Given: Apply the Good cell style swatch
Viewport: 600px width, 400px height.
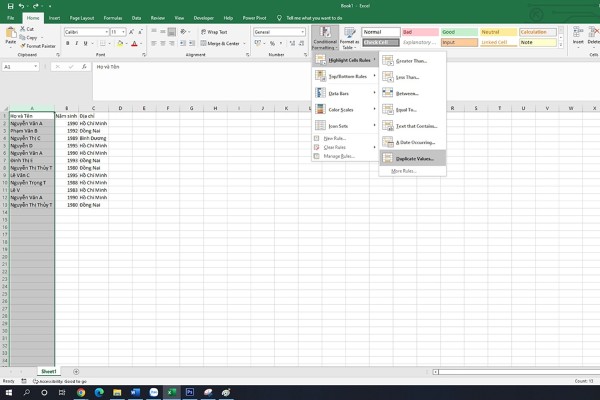Looking at the screenshot, I should coord(459,32).
